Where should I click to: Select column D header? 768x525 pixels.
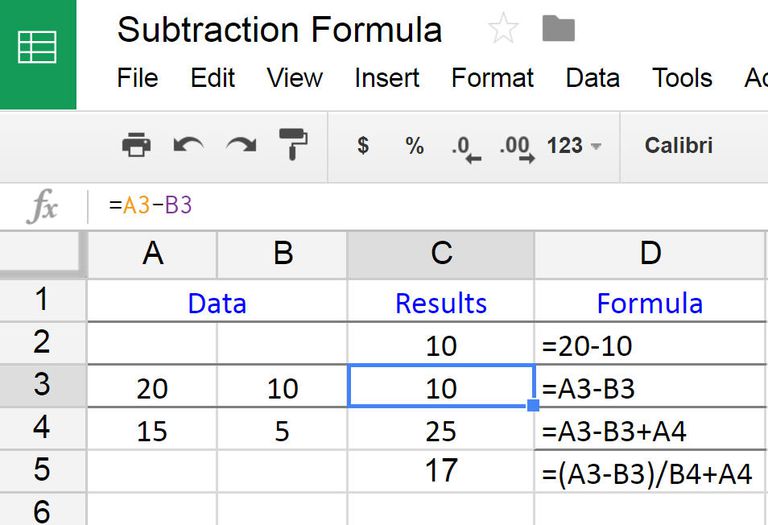[x=650, y=254]
